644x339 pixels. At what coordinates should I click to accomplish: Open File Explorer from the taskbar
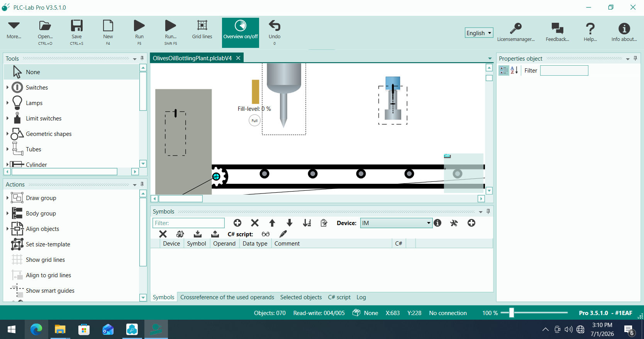coord(60,329)
